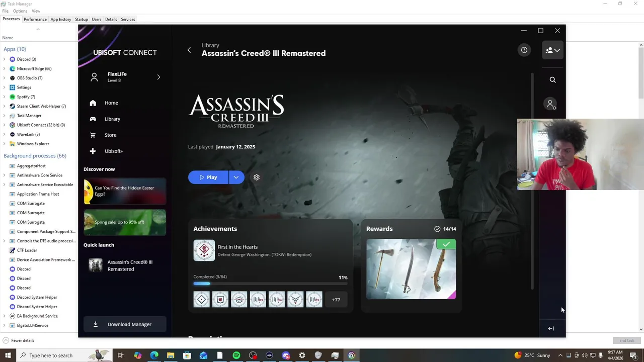The width and height of the screenshot is (644, 362).
Task: Open the Rewards weapons thumbnail
Action: [x=411, y=269]
